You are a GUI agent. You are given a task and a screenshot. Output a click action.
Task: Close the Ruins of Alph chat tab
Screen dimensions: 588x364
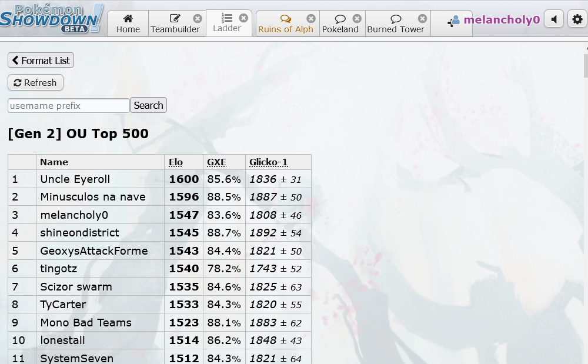point(311,19)
